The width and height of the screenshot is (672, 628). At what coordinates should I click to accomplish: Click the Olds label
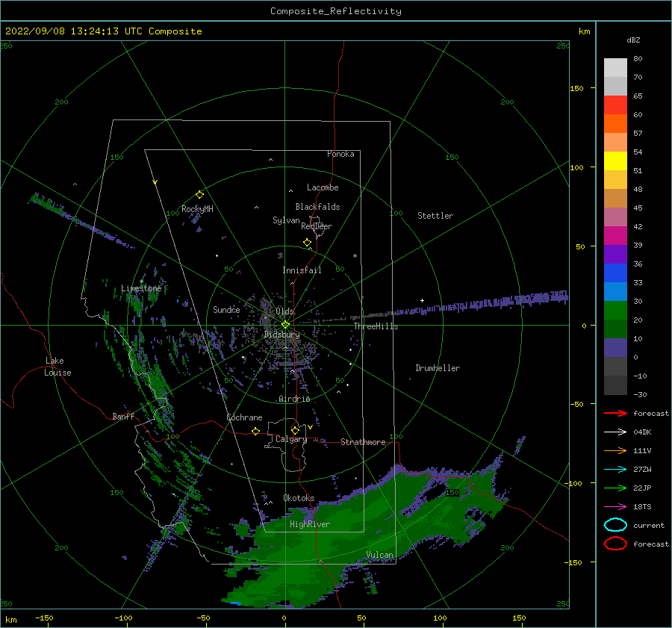284,311
